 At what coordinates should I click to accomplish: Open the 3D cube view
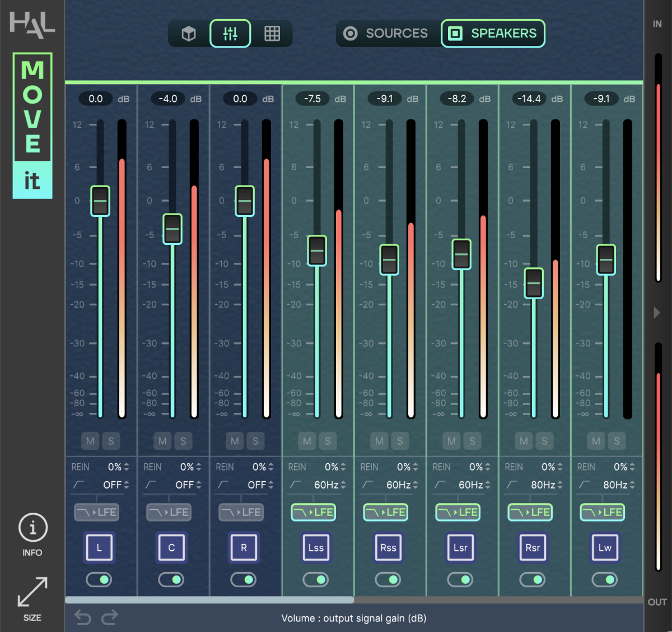[x=189, y=34]
